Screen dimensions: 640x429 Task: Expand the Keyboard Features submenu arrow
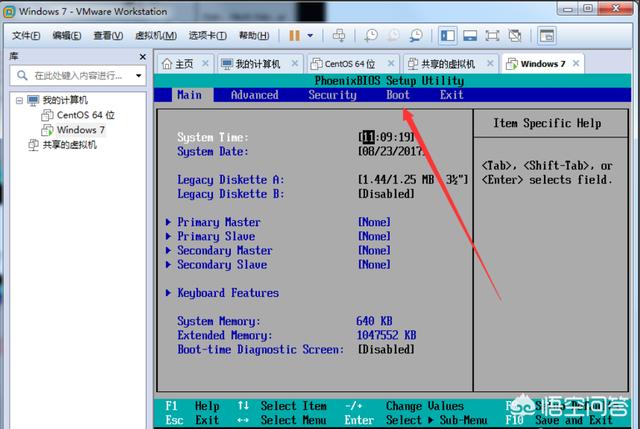(168, 293)
